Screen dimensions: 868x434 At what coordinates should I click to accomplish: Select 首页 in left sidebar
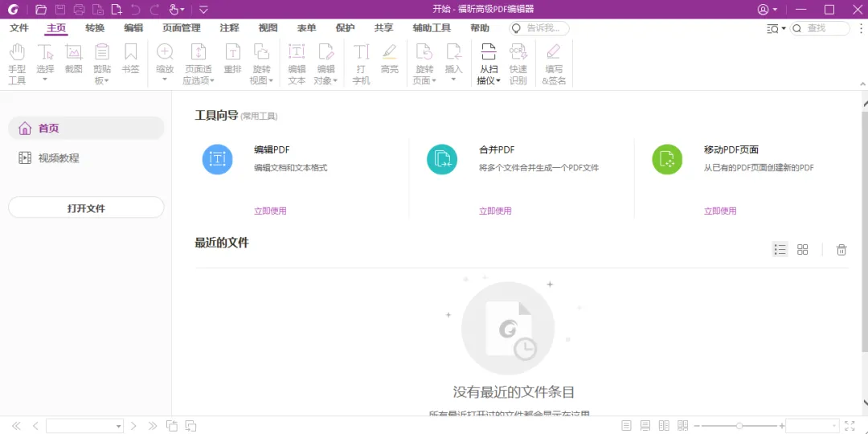click(x=86, y=129)
